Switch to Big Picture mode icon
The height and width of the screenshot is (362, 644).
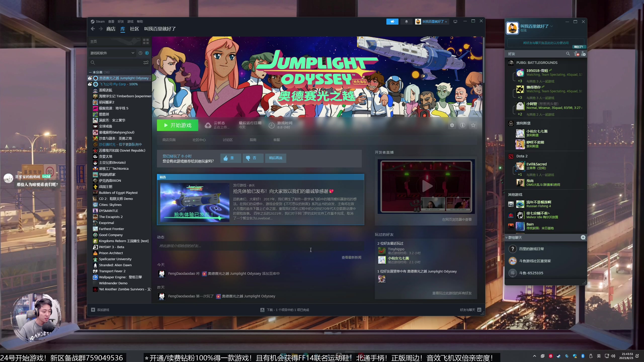455,22
